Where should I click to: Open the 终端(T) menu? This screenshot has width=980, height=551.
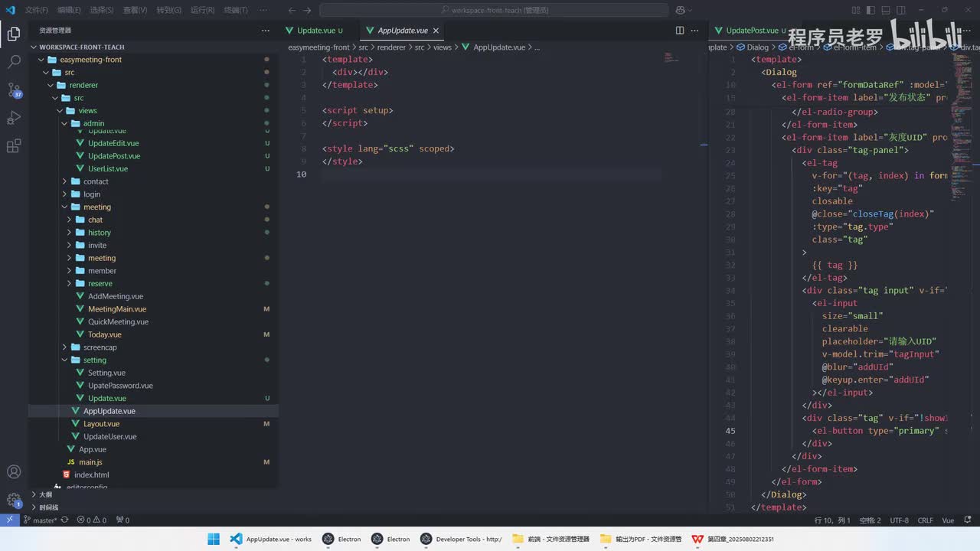236,10
